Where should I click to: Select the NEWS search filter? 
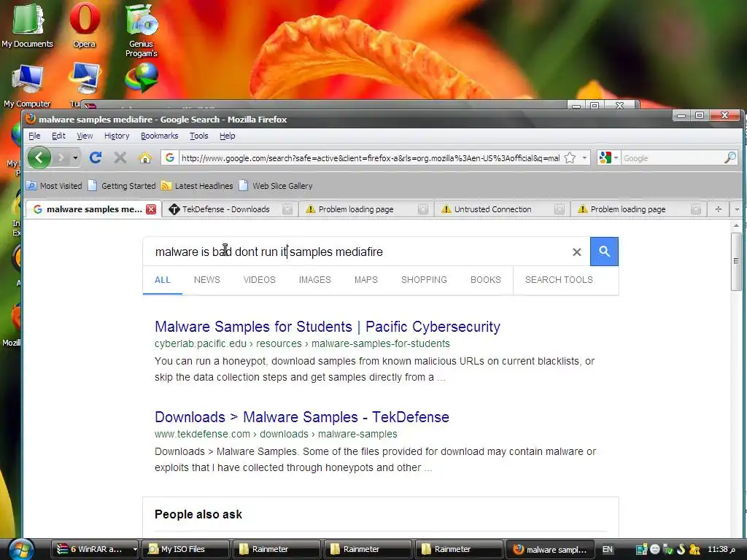point(206,280)
